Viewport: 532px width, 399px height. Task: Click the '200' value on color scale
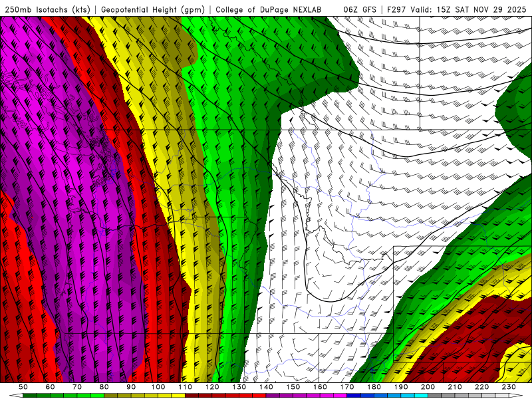click(428, 387)
